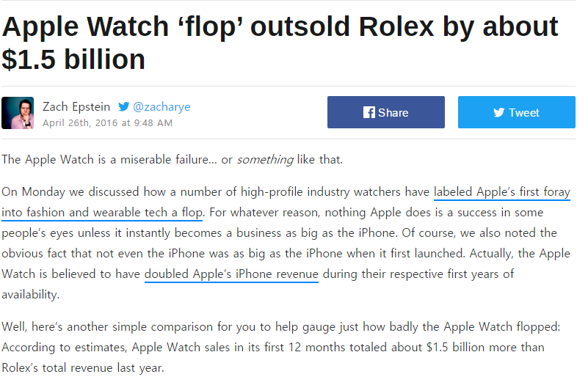Click 'Rolex's total revenue last year' text
Viewport: 588px width, 385px height.
click(82, 367)
